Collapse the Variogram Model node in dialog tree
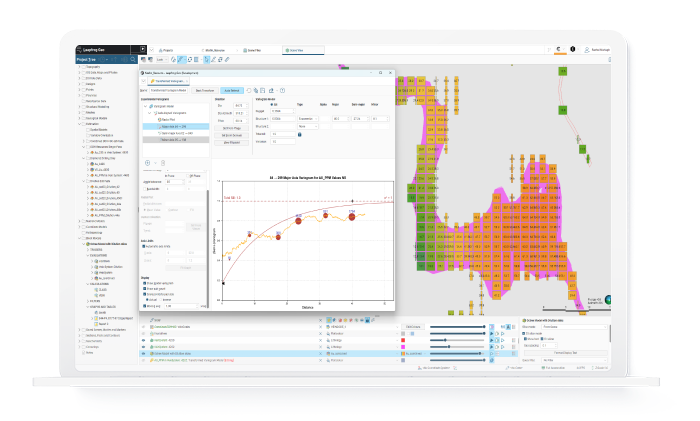This screenshot has width=700, height=421. coord(146,106)
